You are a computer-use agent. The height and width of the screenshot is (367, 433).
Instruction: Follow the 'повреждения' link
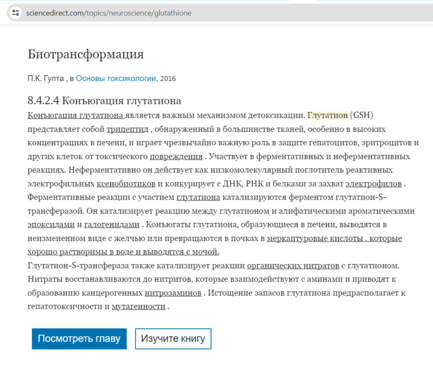tap(176, 156)
